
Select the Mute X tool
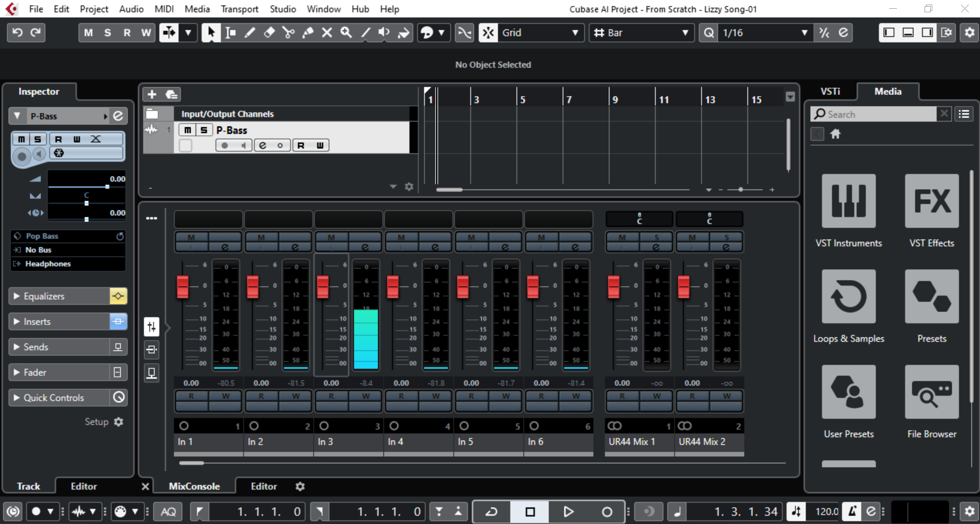pyautogui.click(x=327, y=33)
